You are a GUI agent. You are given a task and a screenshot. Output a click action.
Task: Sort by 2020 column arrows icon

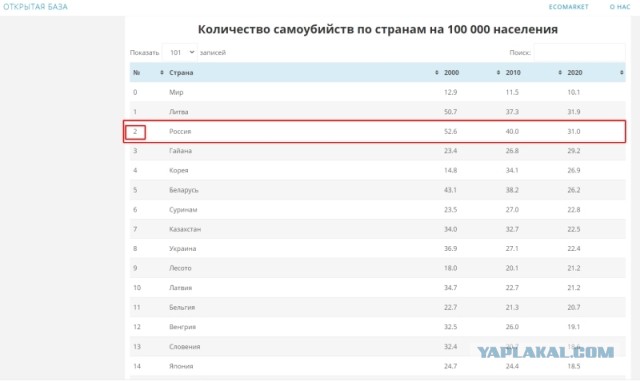pyautogui.click(x=621, y=73)
